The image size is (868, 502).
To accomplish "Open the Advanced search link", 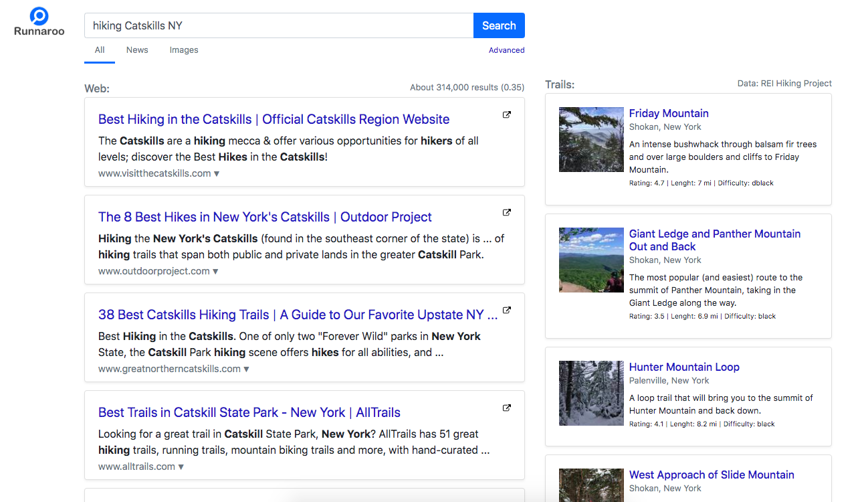I will [x=506, y=50].
